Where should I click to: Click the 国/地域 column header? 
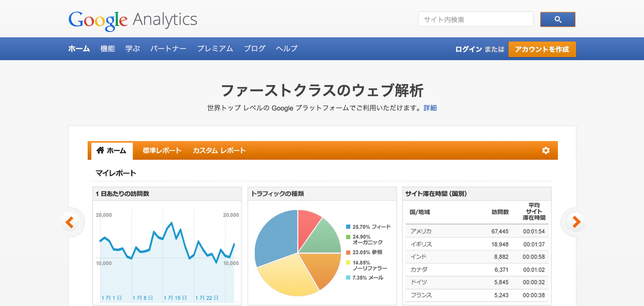tap(420, 212)
